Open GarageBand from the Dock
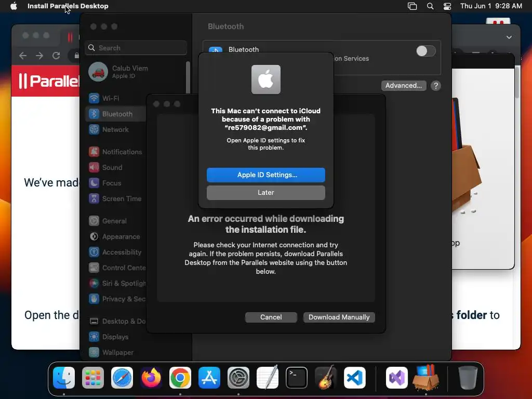Viewport: 532px width, 399px height. click(x=326, y=377)
